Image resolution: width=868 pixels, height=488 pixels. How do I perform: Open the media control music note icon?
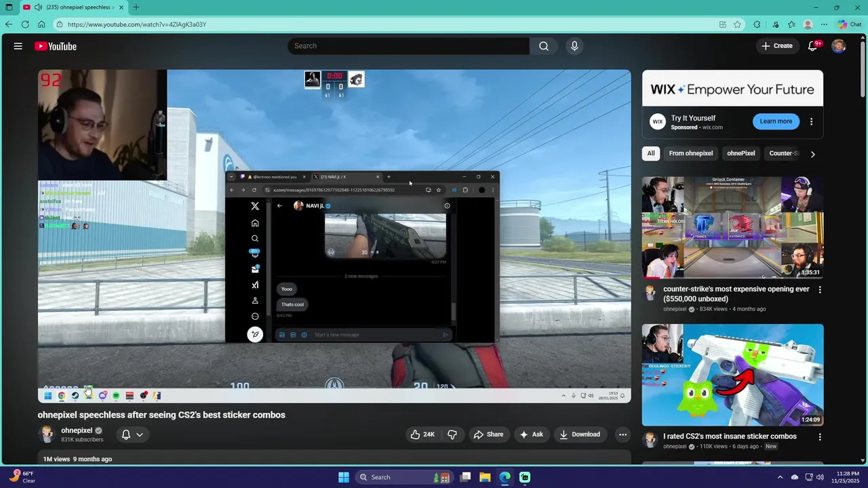pos(775,24)
